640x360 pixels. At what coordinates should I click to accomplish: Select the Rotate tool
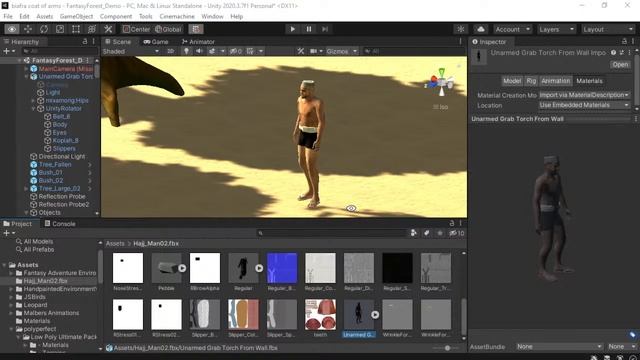[44, 29]
